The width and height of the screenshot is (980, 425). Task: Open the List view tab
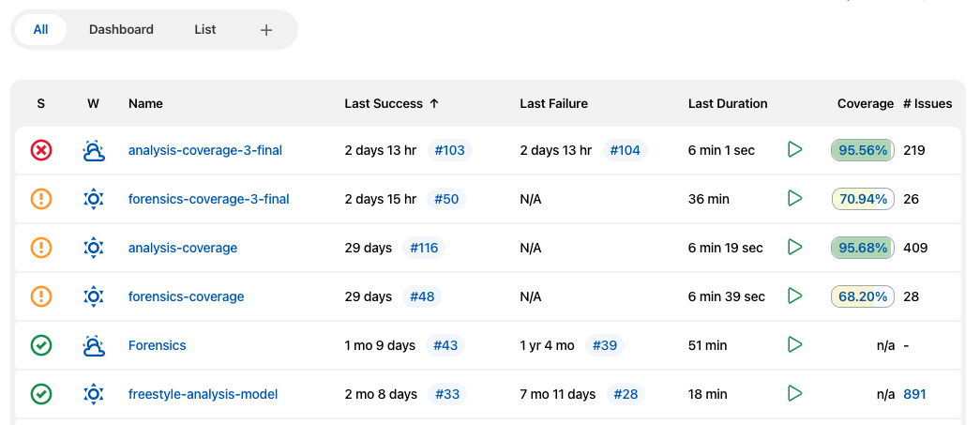point(205,29)
